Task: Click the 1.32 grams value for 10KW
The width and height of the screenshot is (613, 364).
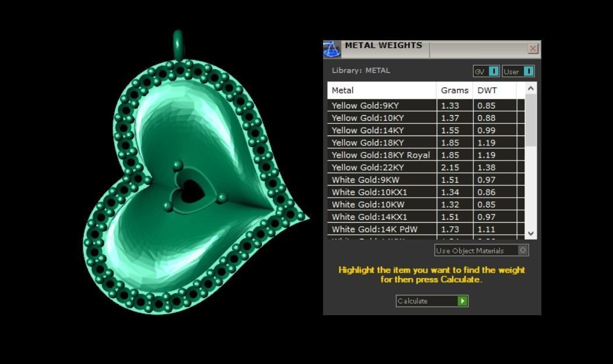Action: [x=450, y=205]
